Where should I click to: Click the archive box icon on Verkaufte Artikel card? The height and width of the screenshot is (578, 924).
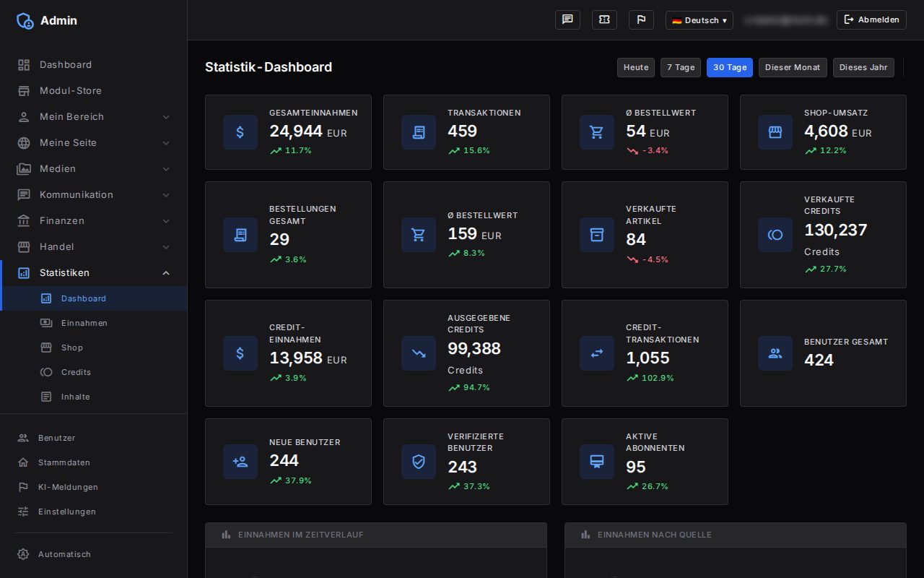pos(597,235)
